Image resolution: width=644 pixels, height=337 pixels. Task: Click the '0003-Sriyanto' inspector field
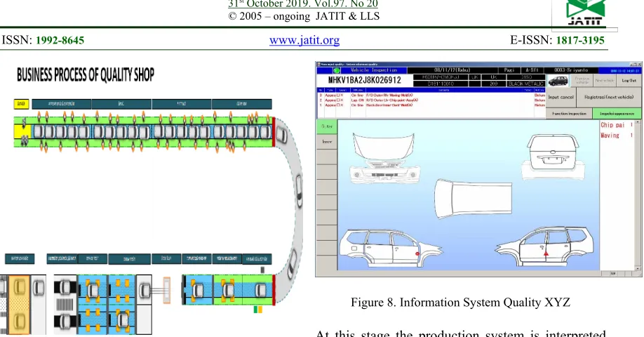tap(571, 70)
